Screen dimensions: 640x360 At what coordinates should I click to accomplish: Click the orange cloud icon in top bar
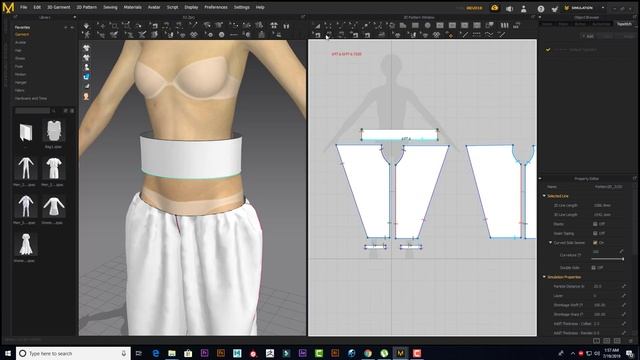494,8
